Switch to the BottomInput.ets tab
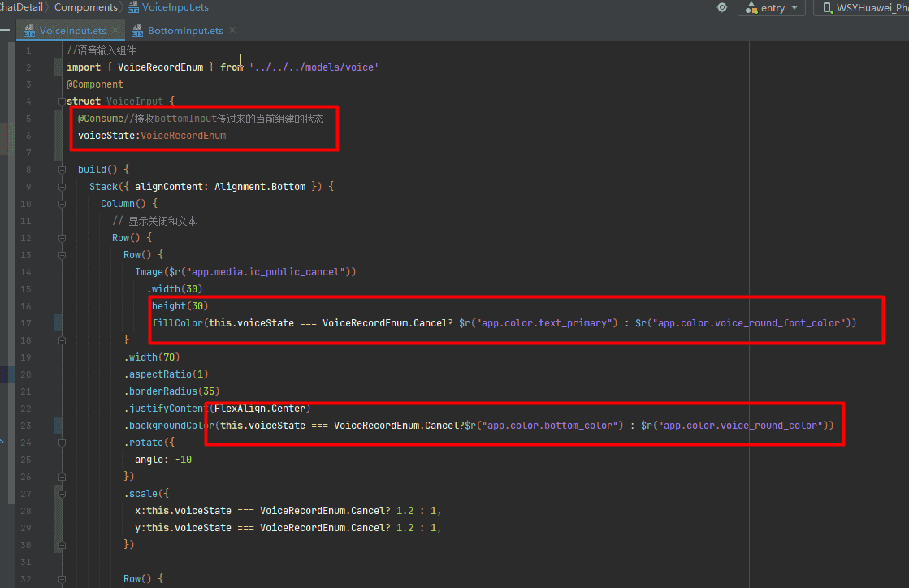 [184, 31]
